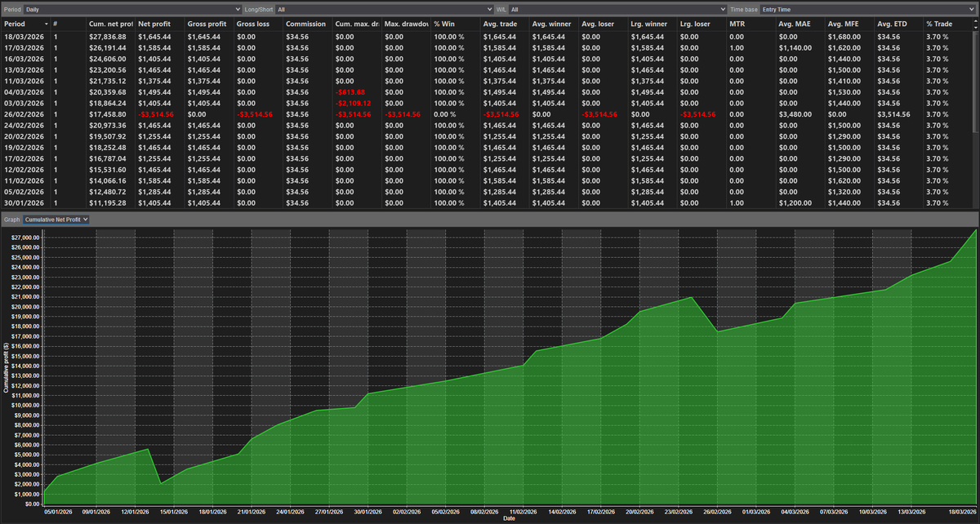Viewport: 980px width, 524px height.
Task: Click Avg. MAE value $1,200.00
Action: pyautogui.click(x=795, y=202)
